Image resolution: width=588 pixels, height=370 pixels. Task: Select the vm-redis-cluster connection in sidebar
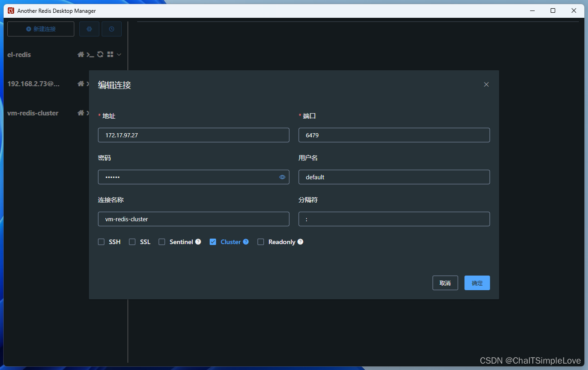pos(33,113)
